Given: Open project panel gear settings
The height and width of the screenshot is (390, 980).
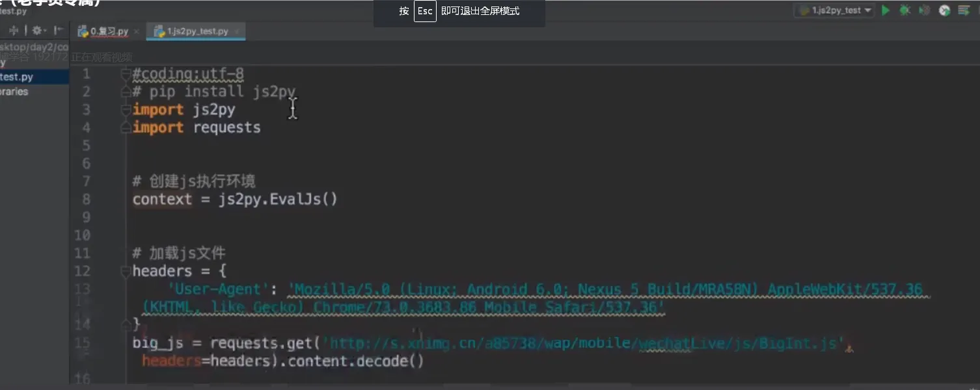Looking at the screenshot, I should pos(36,31).
